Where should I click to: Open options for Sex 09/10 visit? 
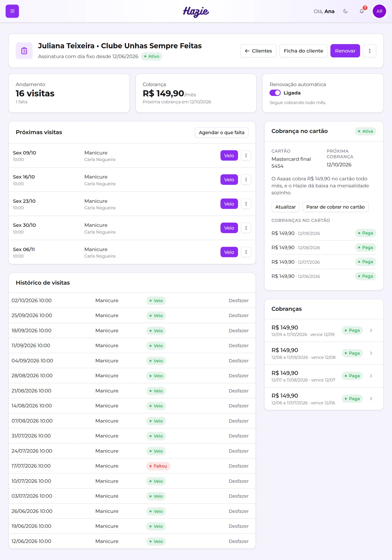coord(246,155)
